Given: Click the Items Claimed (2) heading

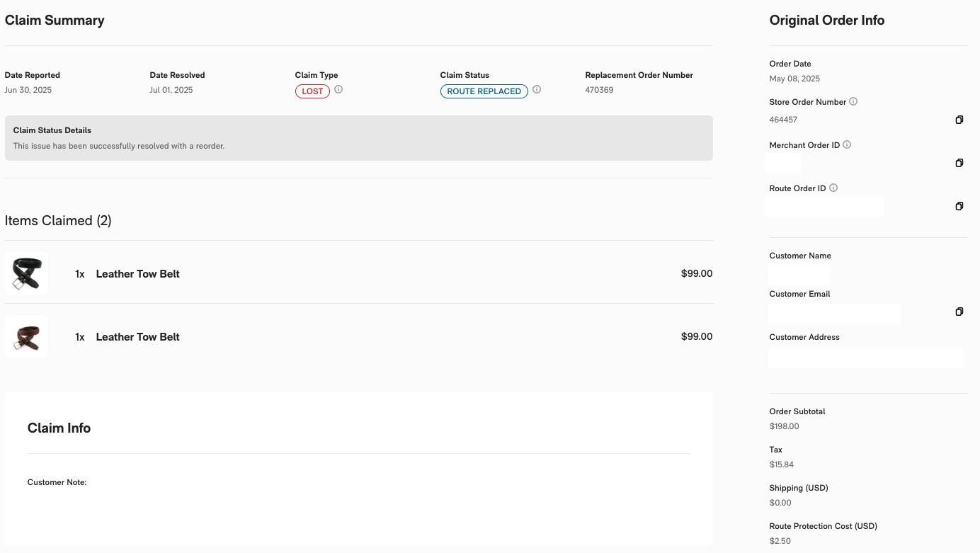Looking at the screenshot, I should [58, 221].
